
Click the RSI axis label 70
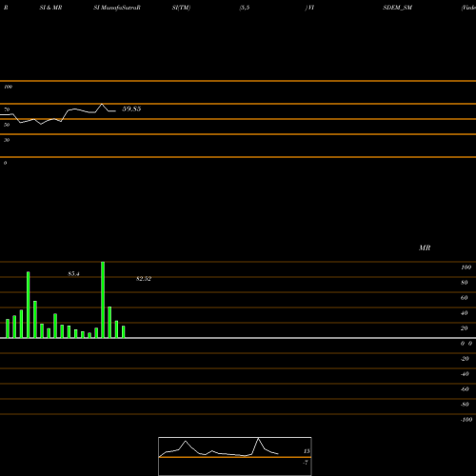pyautogui.click(x=7, y=109)
